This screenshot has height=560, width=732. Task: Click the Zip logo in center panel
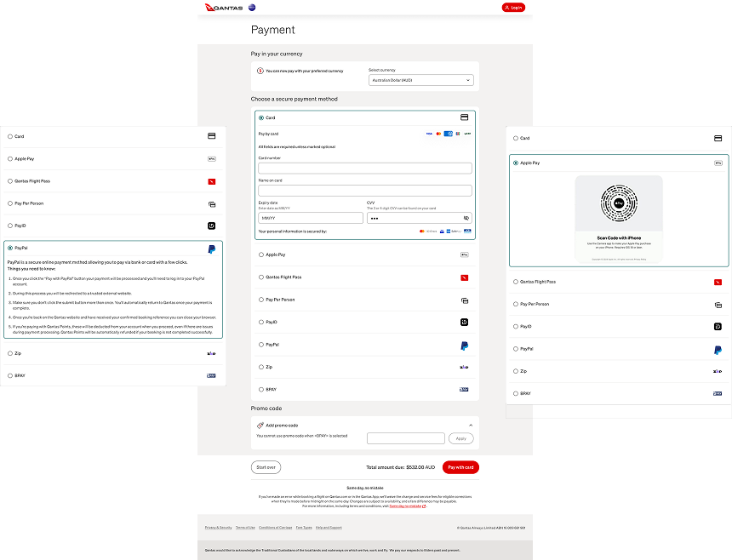tap(464, 368)
